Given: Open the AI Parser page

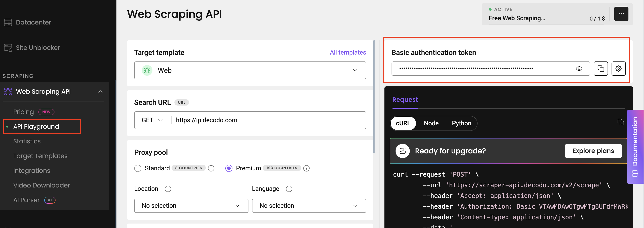Looking at the screenshot, I should point(26,200).
